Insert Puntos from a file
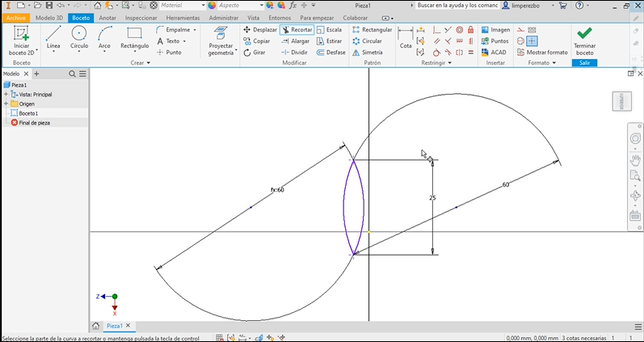This screenshot has width=644, height=342. coord(495,41)
